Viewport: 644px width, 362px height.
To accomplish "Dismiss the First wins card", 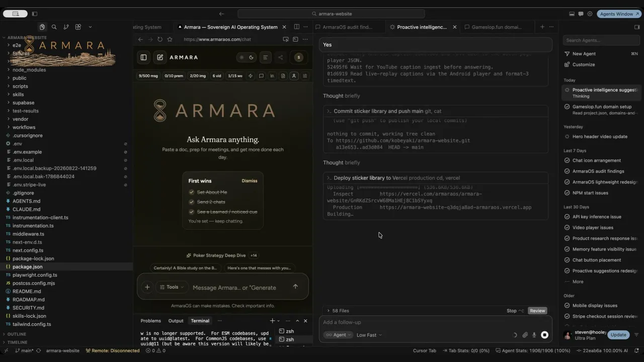I will click(x=250, y=181).
